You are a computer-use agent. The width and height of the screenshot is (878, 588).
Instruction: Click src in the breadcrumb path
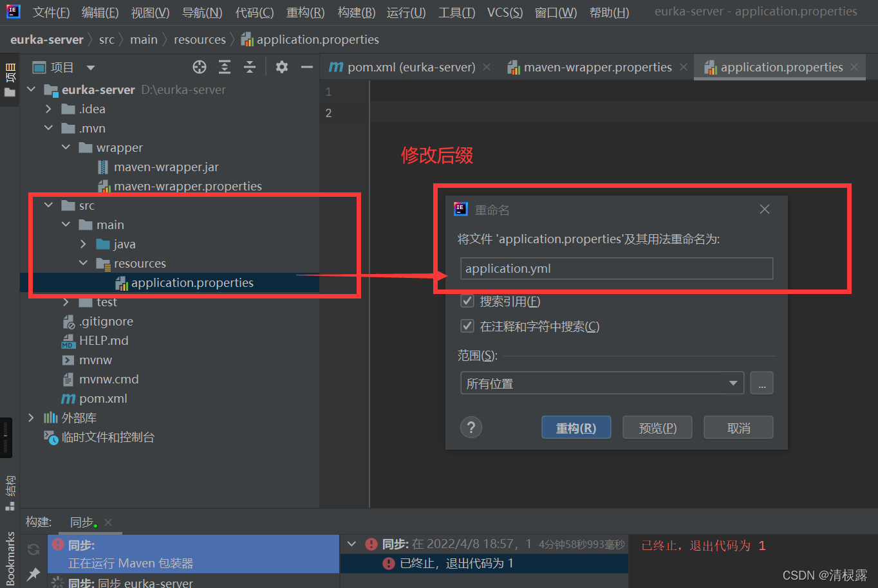(107, 40)
